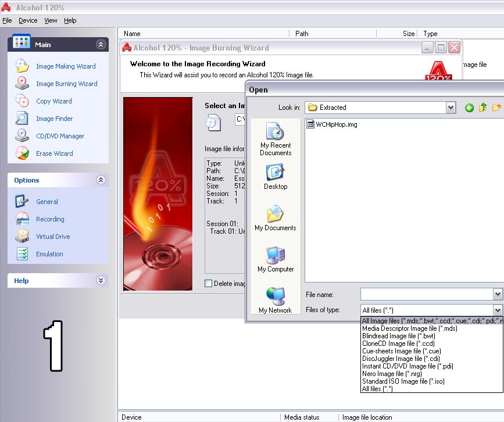Open General options icon
Viewport: 504px width, 422px height.
pyautogui.click(x=22, y=202)
